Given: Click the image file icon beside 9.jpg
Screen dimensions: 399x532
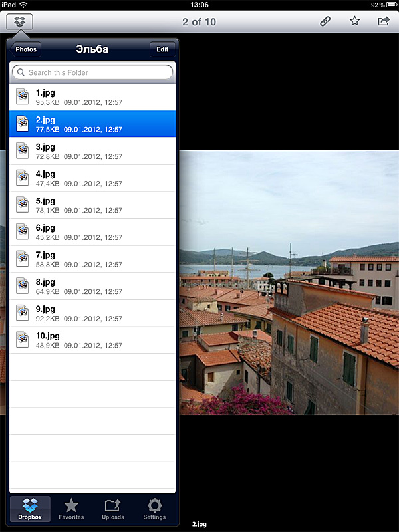Looking at the screenshot, I should 23,313.
